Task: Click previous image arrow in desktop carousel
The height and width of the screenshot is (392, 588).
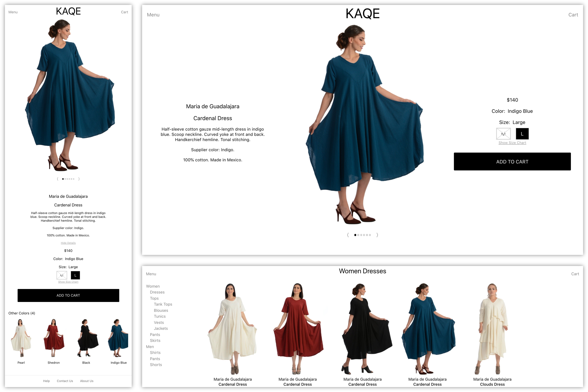Action: pyautogui.click(x=348, y=235)
